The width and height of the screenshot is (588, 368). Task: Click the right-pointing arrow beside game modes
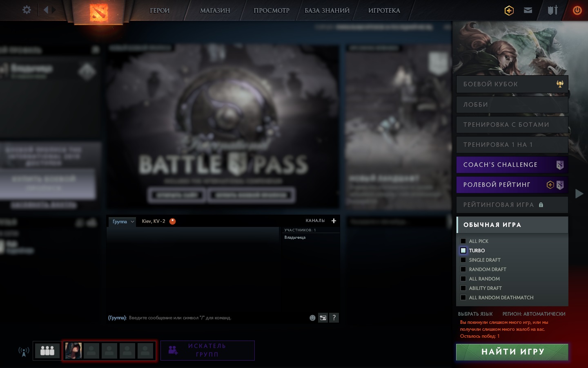point(579,193)
